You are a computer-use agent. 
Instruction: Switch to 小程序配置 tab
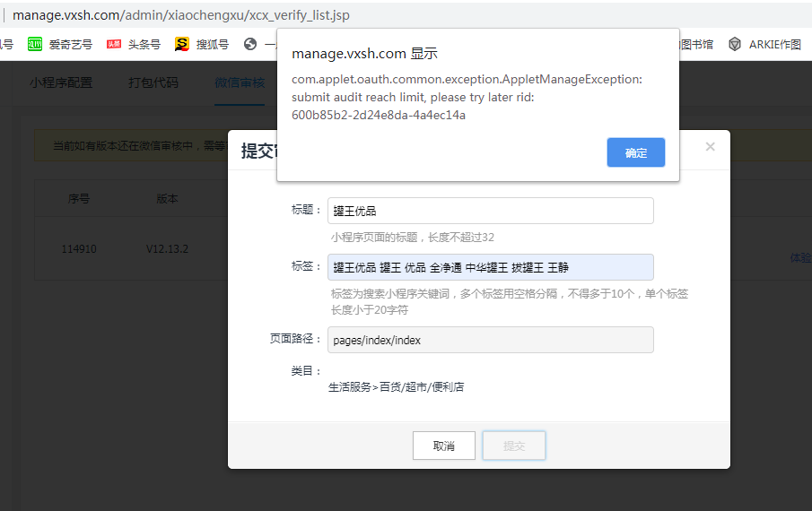pos(60,82)
